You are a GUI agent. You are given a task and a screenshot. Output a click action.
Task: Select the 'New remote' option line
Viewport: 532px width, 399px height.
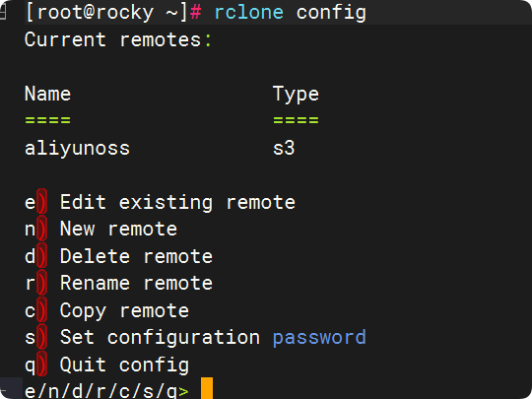(100, 229)
